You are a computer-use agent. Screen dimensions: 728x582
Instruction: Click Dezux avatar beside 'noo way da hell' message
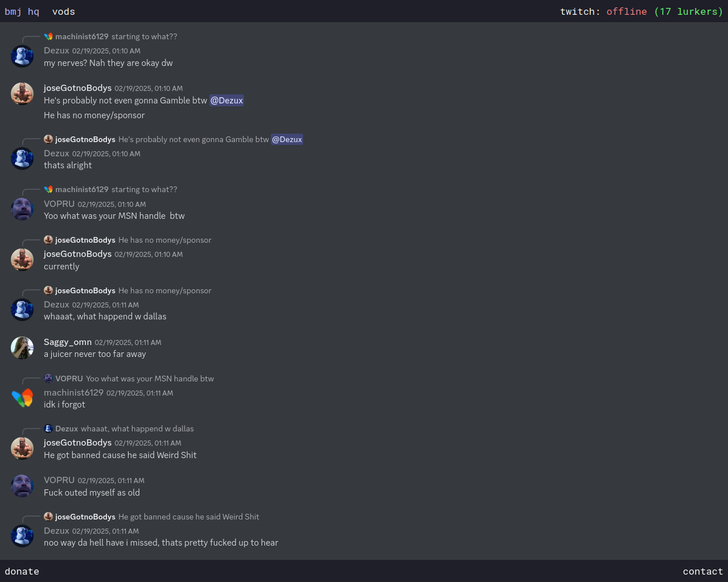22,536
